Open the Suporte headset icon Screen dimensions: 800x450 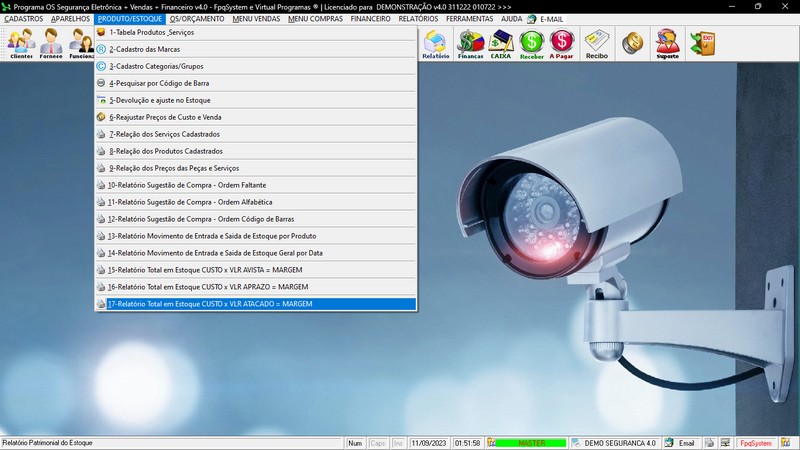click(x=667, y=44)
